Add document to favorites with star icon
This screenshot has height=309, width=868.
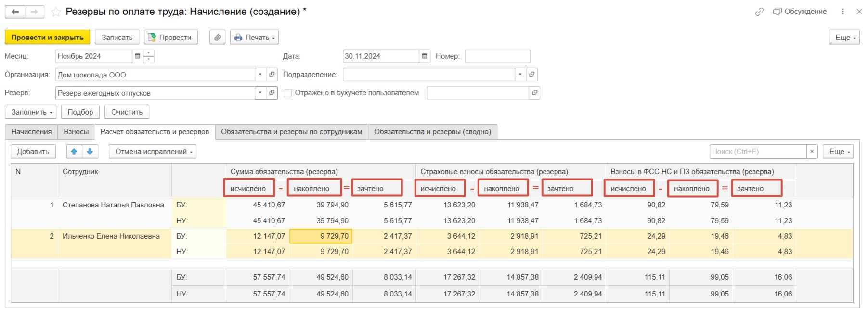(x=56, y=12)
